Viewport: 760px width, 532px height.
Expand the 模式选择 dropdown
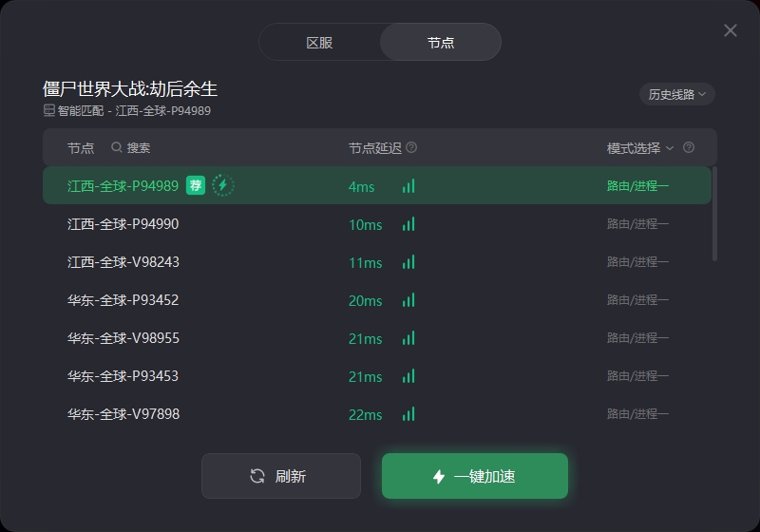[x=640, y=148]
